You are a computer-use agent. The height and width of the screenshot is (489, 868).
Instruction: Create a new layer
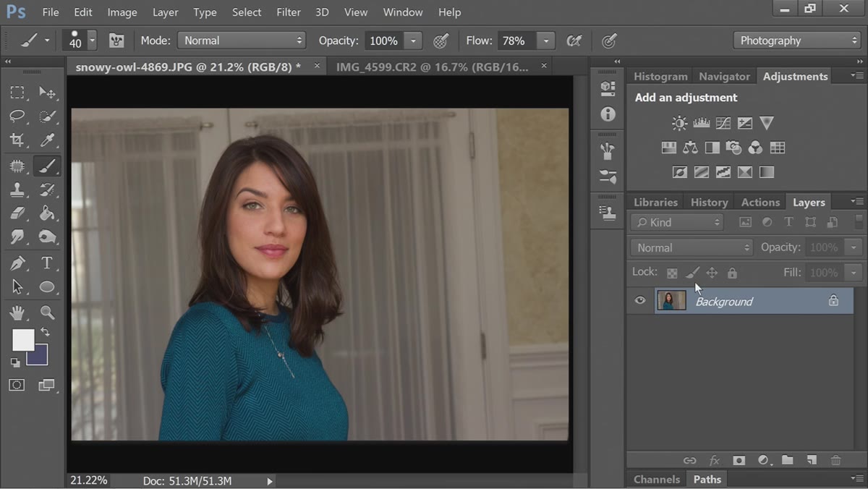[812, 460]
